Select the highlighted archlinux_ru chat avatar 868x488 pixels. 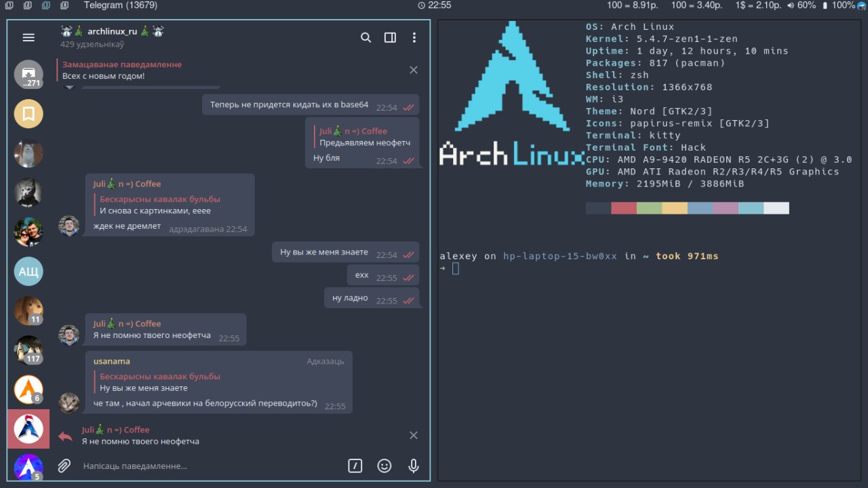tap(28, 429)
